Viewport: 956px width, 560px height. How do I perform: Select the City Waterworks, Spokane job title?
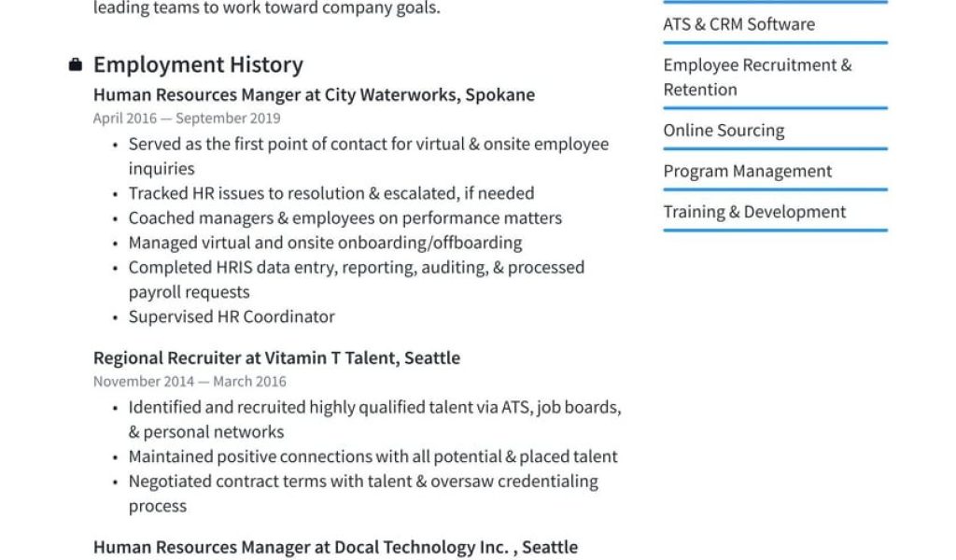point(314,94)
